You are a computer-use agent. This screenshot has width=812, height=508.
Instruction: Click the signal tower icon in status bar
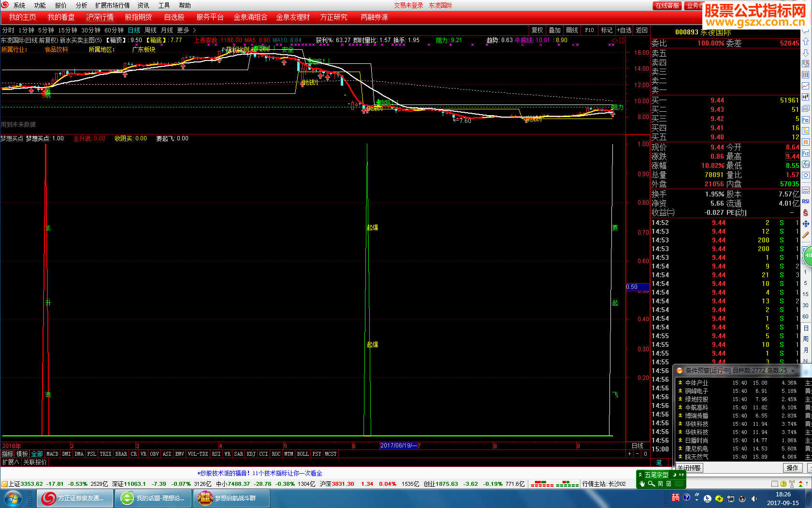coord(792,484)
